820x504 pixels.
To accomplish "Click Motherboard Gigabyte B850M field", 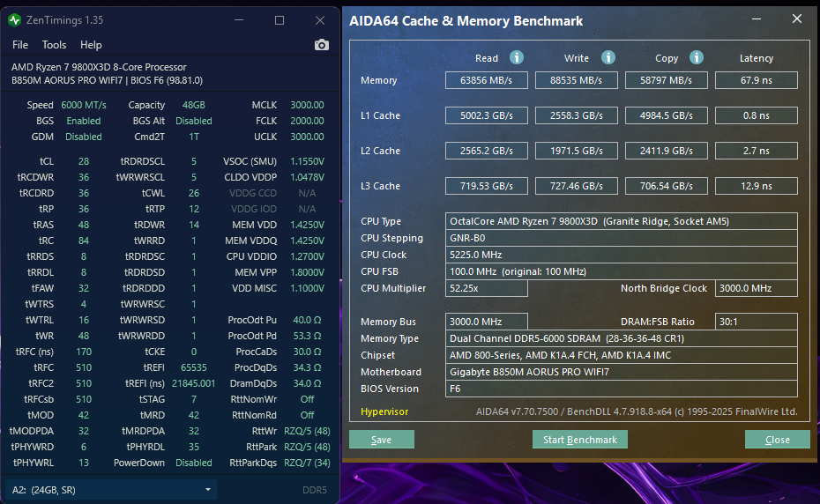I will click(x=622, y=372).
